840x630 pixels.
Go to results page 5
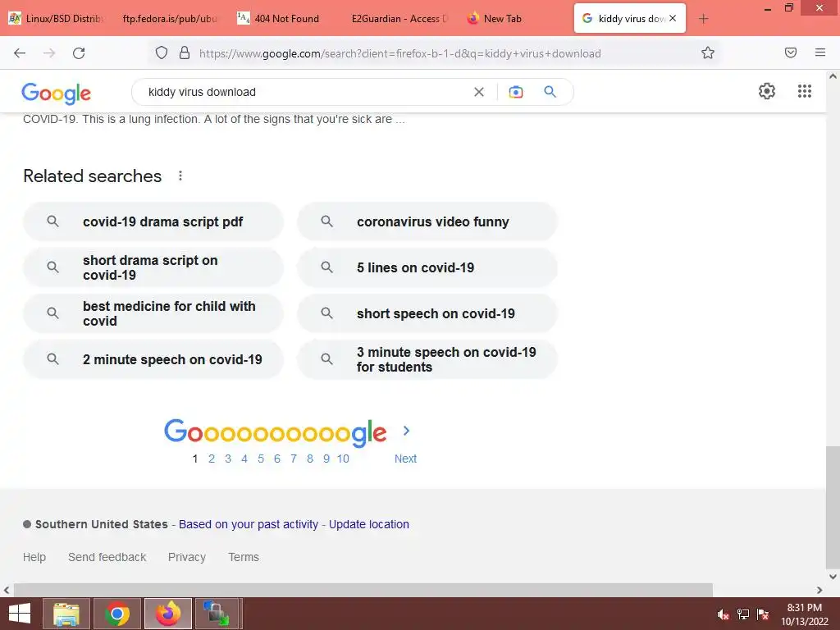pos(261,459)
